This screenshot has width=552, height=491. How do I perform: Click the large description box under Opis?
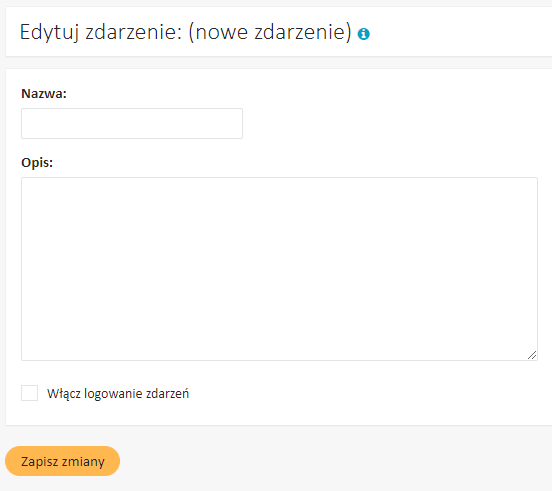tap(279, 269)
